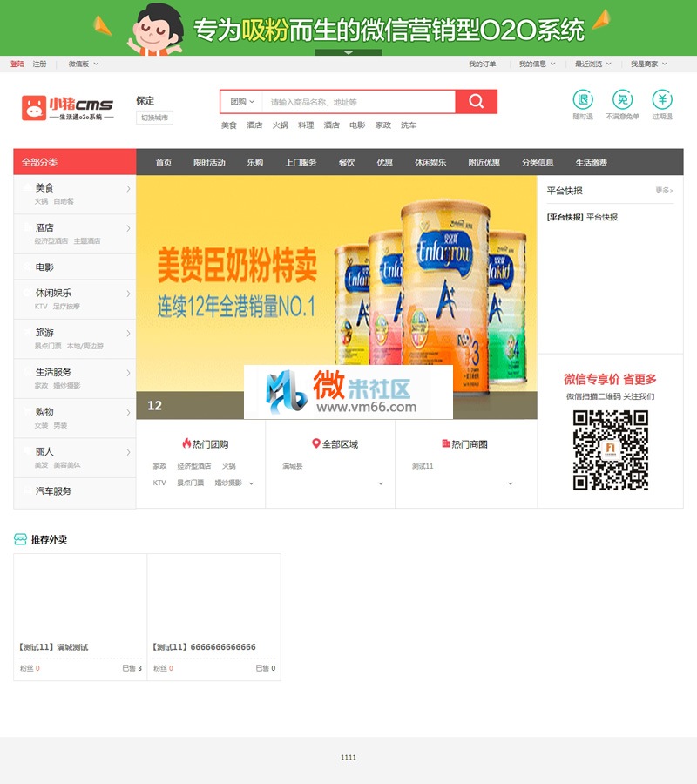The width and height of the screenshot is (697, 784).
Task: Click 美容美体 subcategory under 丽人
Action: pos(67,465)
